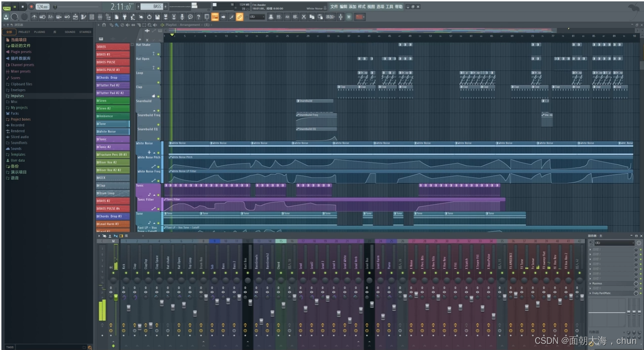Select the PLUGINS browser tab
Screen dimensions: 644x350
(39, 32)
